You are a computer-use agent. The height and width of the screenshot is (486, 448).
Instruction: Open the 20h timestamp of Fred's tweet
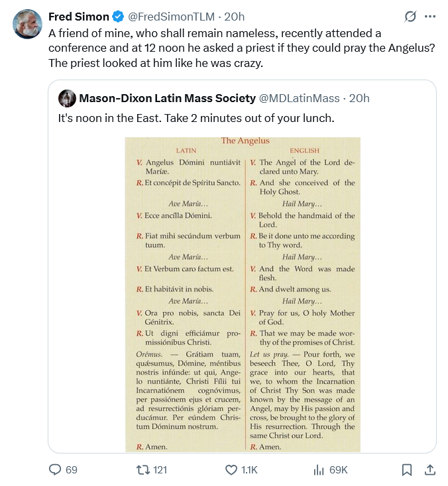pyautogui.click(x=235, y=17)
